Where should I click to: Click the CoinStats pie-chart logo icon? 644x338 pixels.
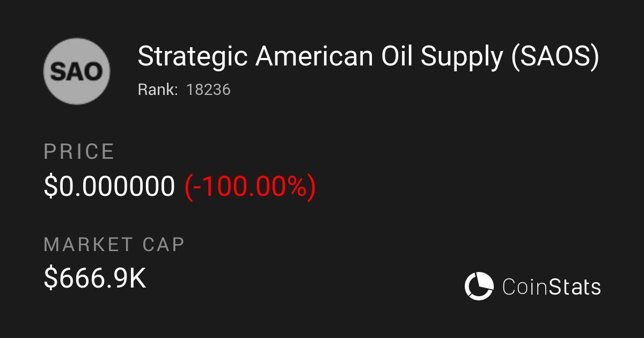pos(479,285)
